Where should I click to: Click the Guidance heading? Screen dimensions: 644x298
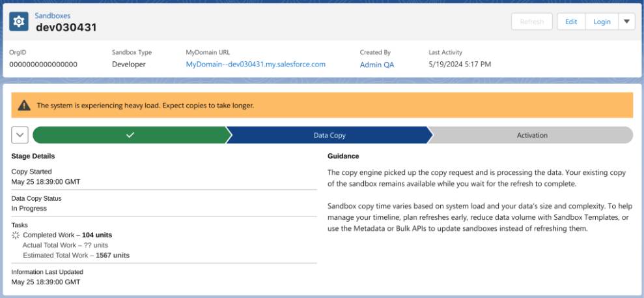[343, 156]
